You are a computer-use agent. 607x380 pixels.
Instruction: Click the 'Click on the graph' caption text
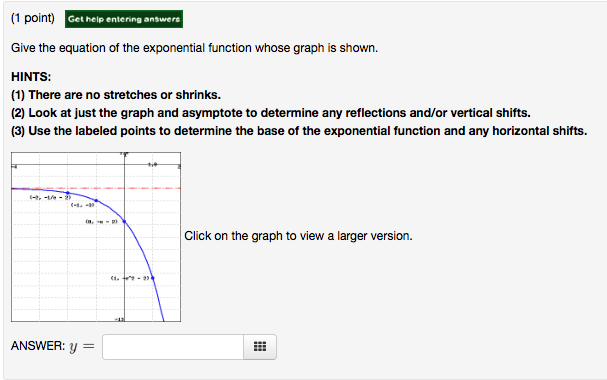click(298, 236)
